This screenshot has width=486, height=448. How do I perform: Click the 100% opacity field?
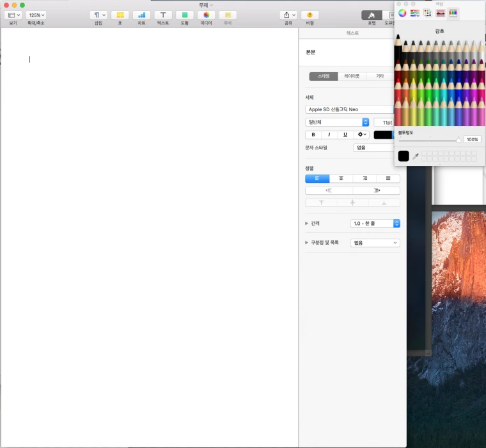tap(472, 139)
